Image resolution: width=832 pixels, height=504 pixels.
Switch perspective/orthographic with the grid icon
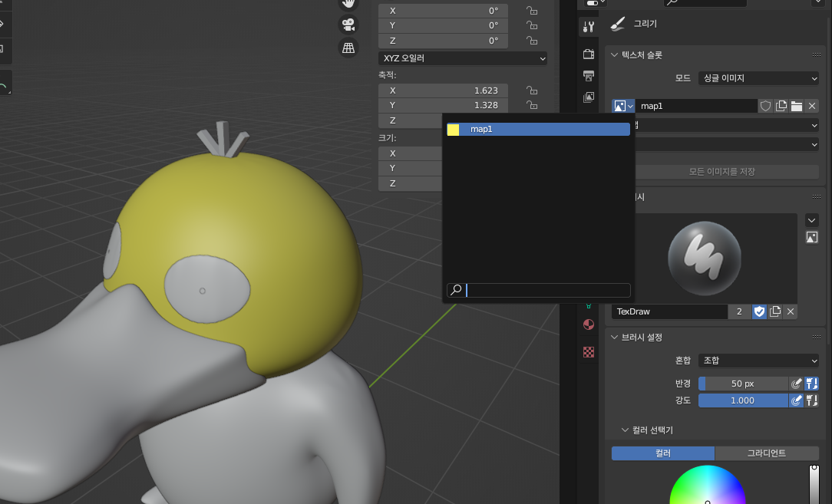pyautogui.click(x=348, y=48)
